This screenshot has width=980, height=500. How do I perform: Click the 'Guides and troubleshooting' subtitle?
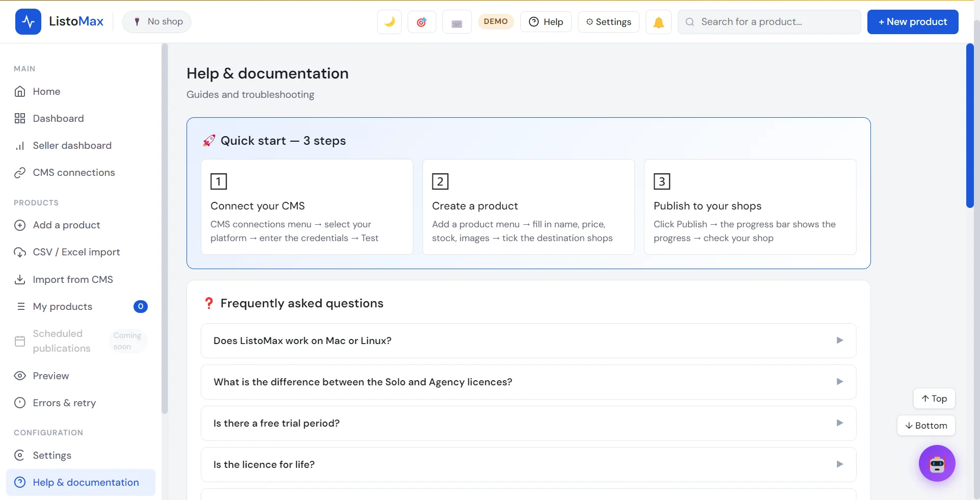250,94
